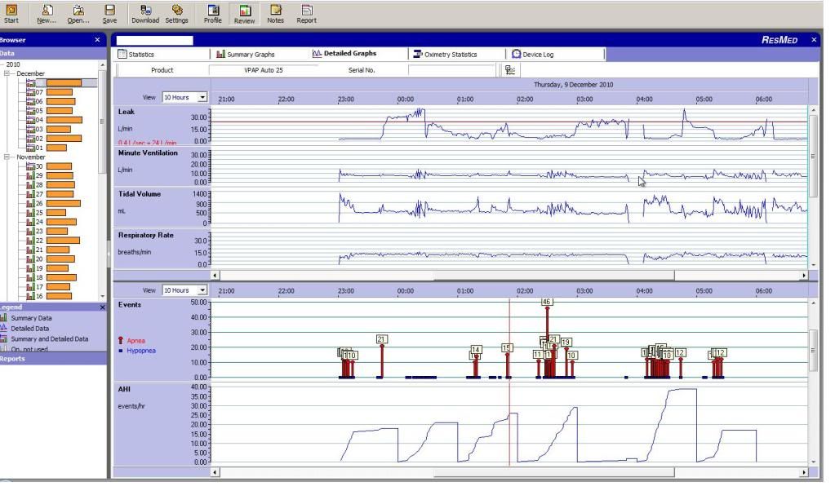Open the upper View 10 Hours dropdown
This screenshot has width=835, height=504.
pyautogui.click(x=202, y=97)
